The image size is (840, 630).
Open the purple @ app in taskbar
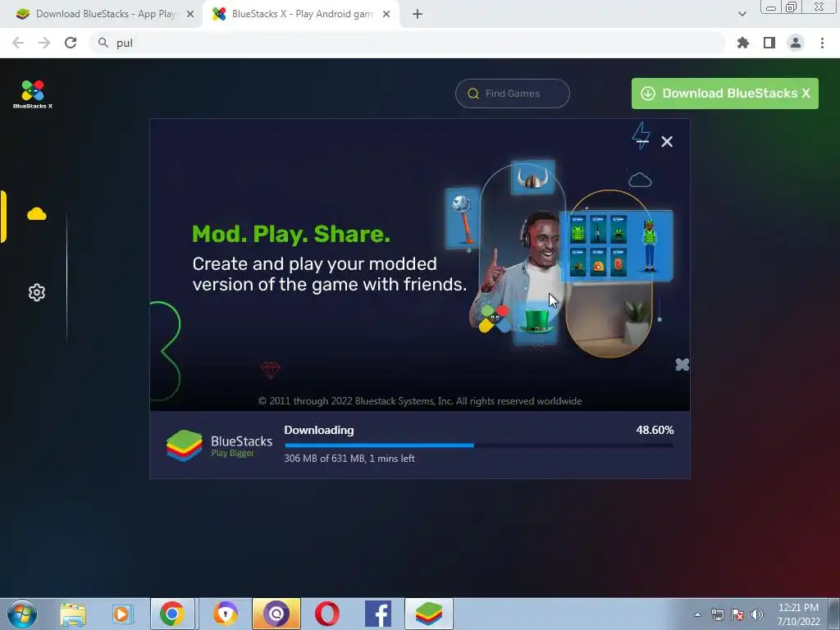(x=276, y=614)
